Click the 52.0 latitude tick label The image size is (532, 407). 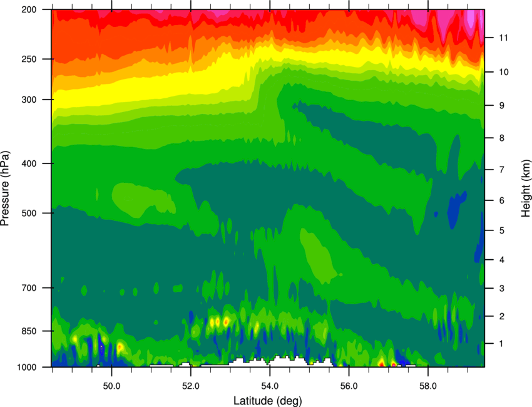click(191, 386)
